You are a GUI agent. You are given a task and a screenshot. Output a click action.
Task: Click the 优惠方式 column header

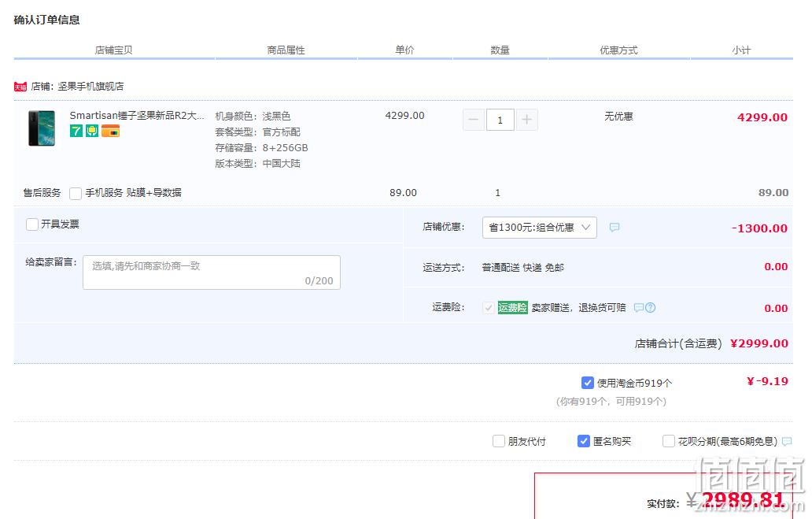click(618, 50)
